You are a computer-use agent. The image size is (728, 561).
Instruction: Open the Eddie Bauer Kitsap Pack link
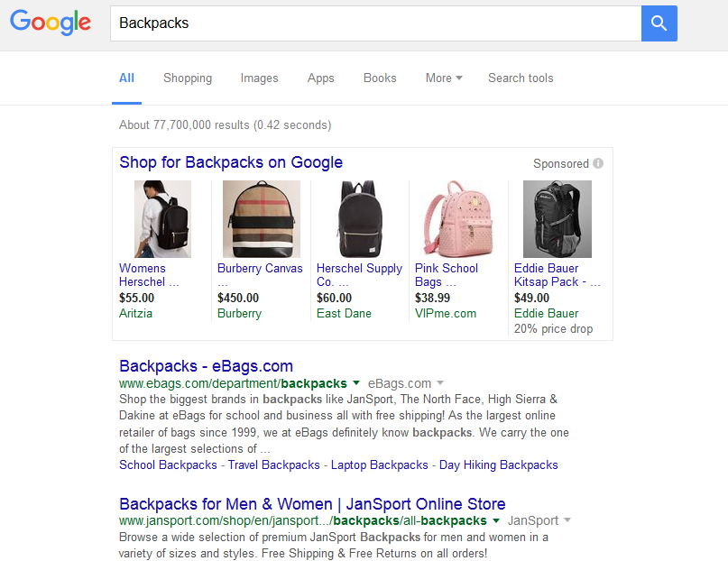pos(557,275)
